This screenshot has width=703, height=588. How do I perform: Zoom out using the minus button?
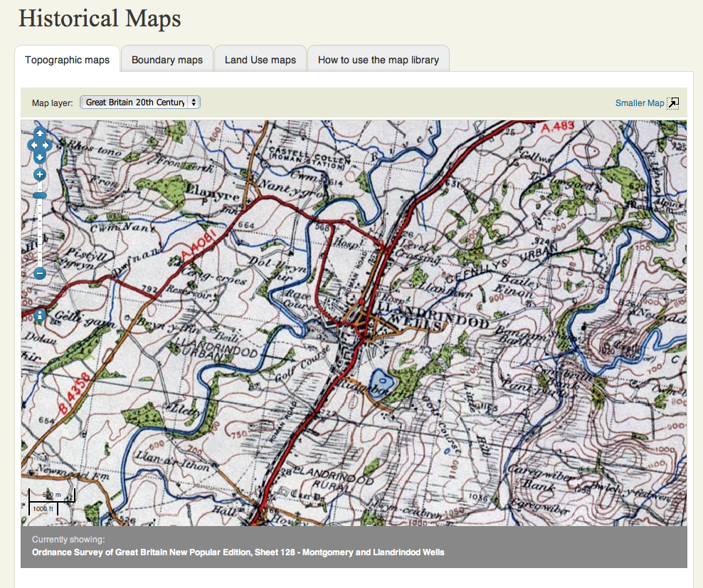pos(40,273)
